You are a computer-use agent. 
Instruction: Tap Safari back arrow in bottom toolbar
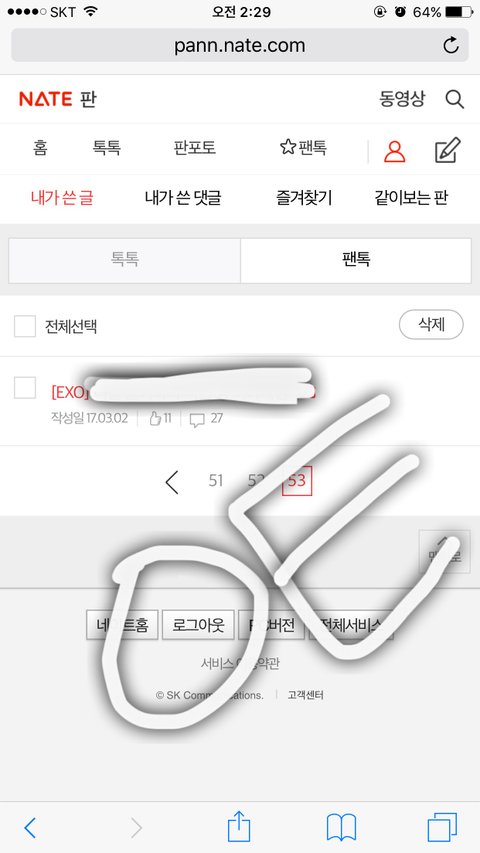(30, 827)
